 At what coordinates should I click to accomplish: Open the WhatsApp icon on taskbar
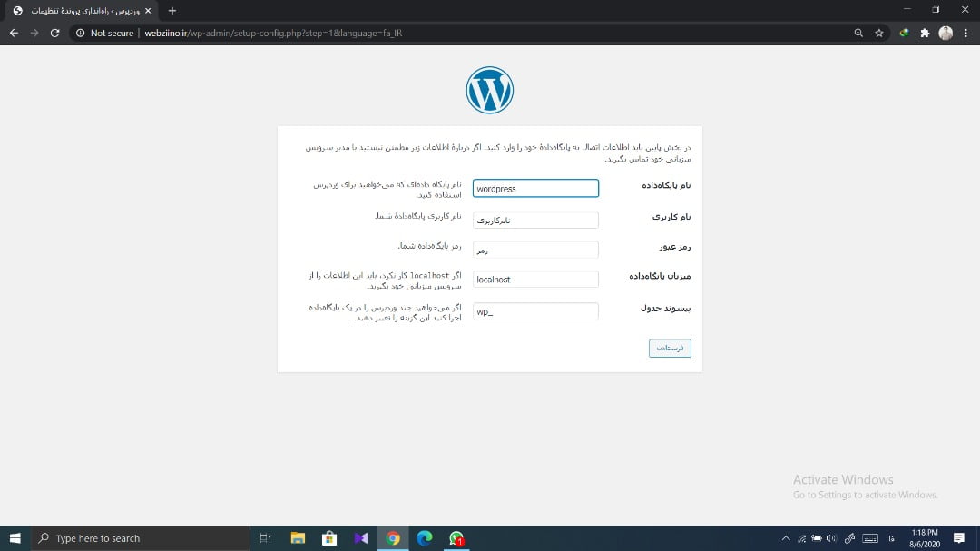pyautogui.click(x=456, y=538)
